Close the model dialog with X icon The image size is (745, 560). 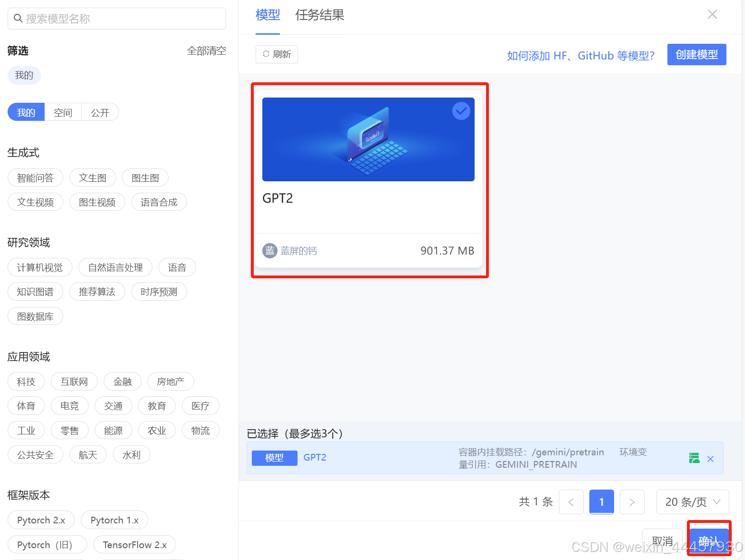(712, 14)
